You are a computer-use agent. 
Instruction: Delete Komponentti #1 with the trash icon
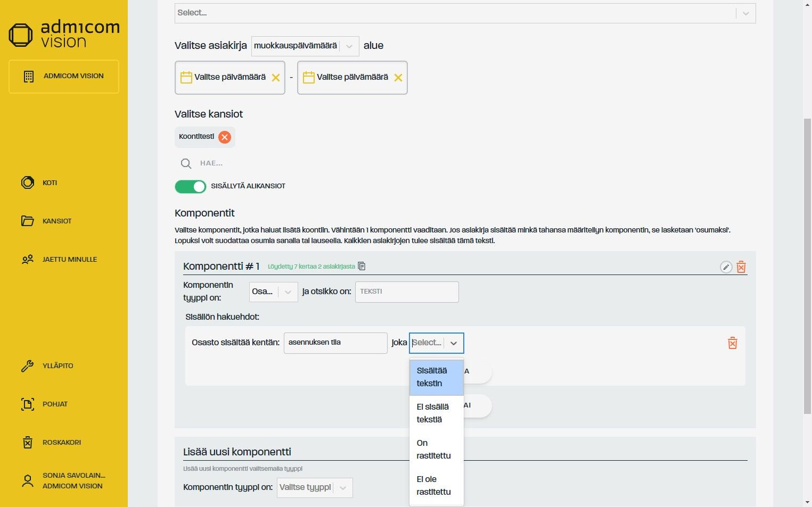741,267
